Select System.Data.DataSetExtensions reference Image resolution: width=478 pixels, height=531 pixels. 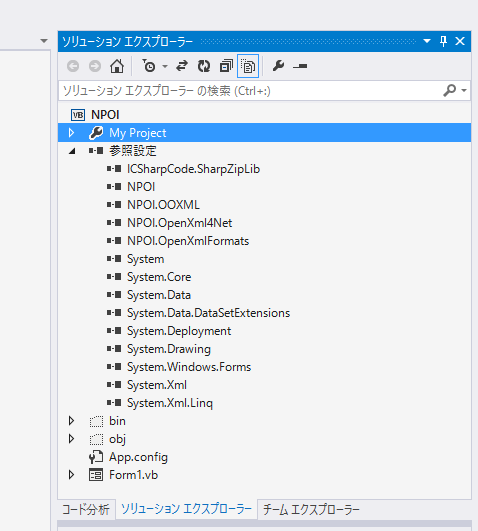208,313
